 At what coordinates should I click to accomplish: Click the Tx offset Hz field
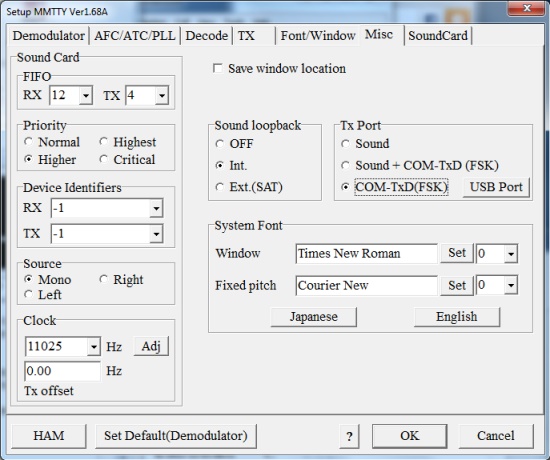point(62,371)
